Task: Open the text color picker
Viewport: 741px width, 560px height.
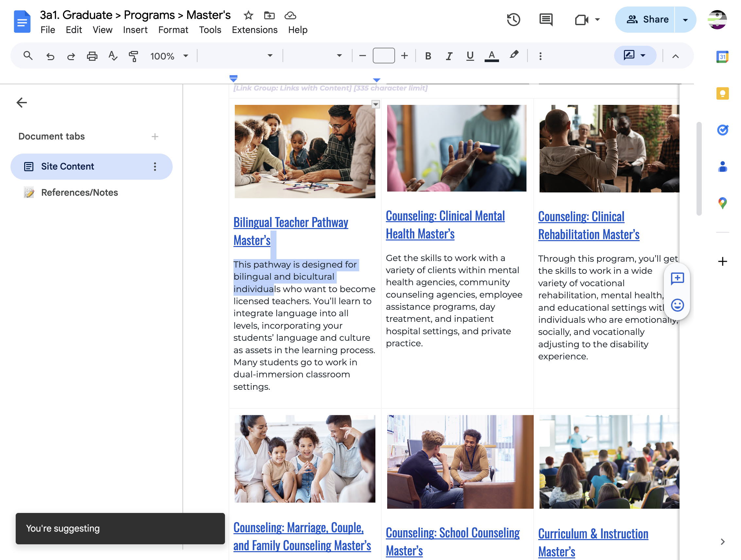Action: tap(491, 56)
